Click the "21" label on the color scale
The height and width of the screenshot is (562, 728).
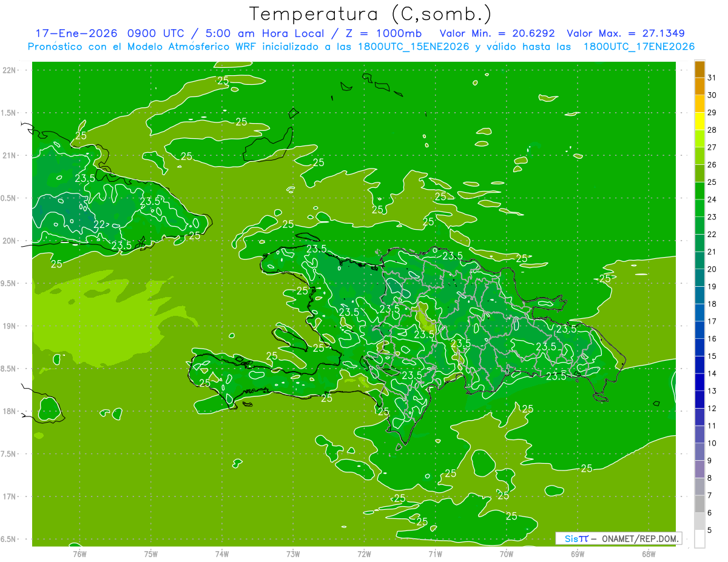click(x=712, y=252)
